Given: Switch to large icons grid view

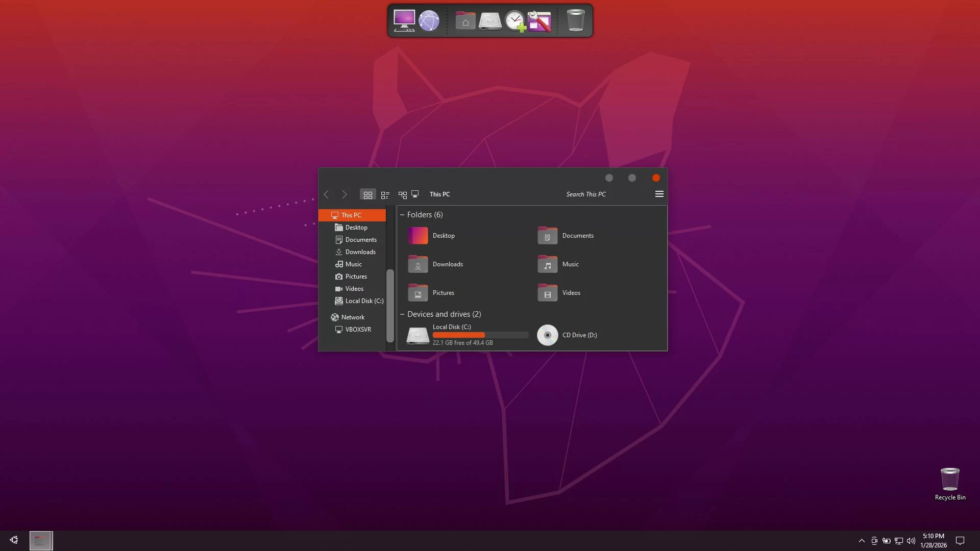Looking at the screenshot, I should point(367,195).
